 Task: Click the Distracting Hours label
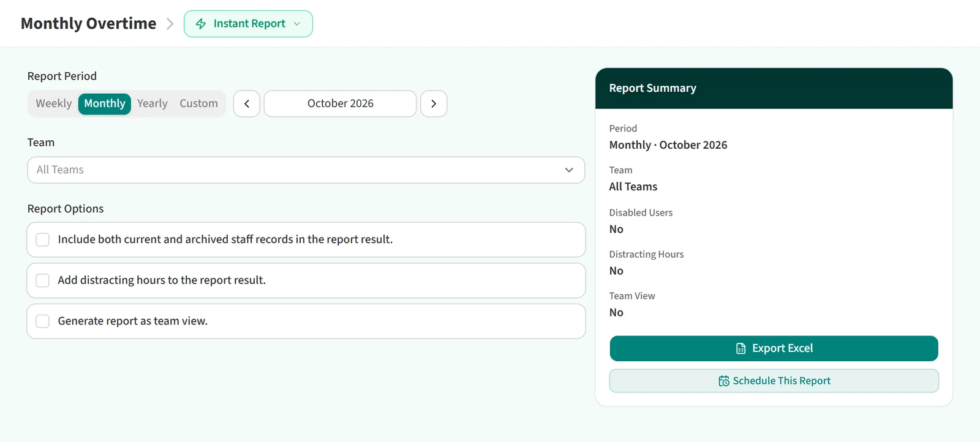point(646,254)
